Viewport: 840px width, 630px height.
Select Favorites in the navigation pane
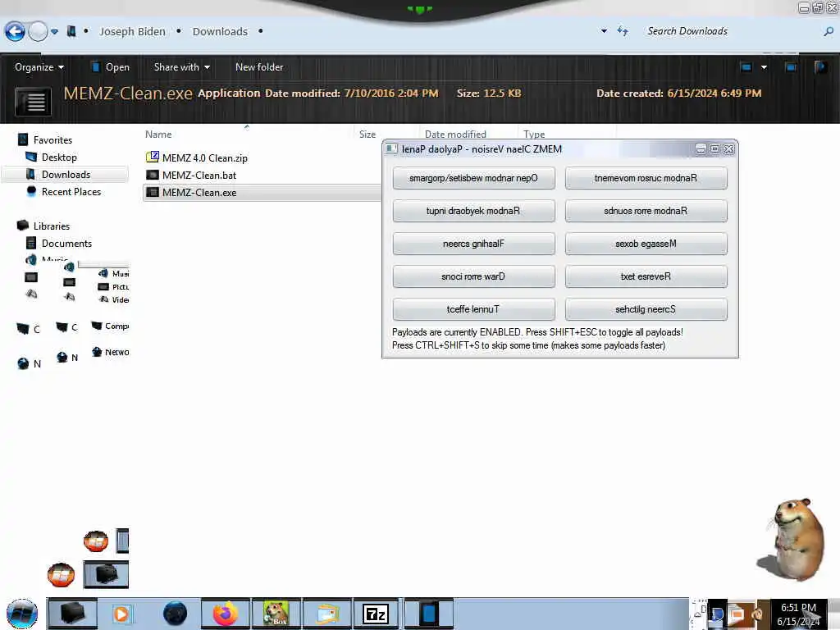52,139
